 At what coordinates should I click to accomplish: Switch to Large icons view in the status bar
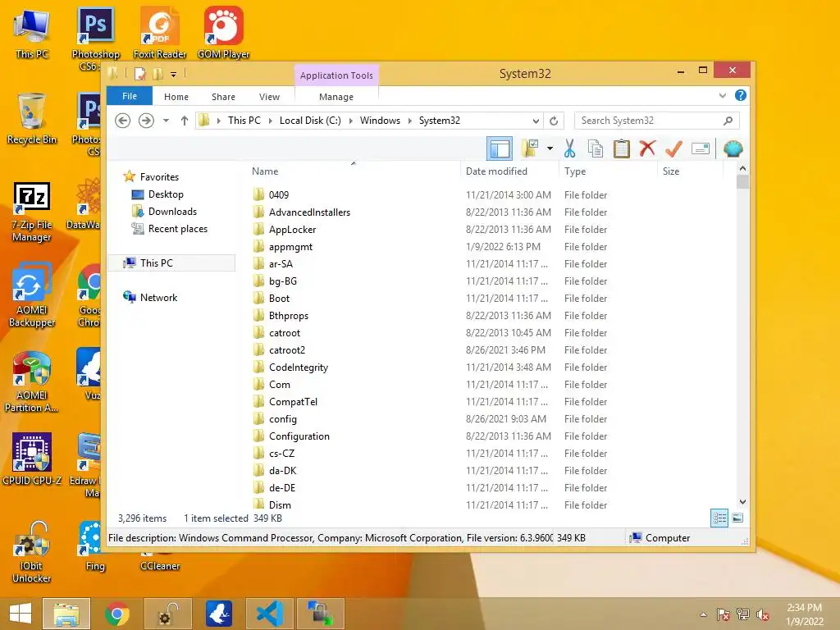coord(737,518)
